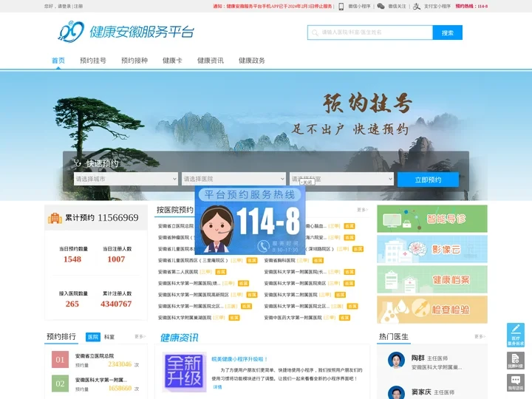Open the 支付宝小程序 link

coord(437,6)
